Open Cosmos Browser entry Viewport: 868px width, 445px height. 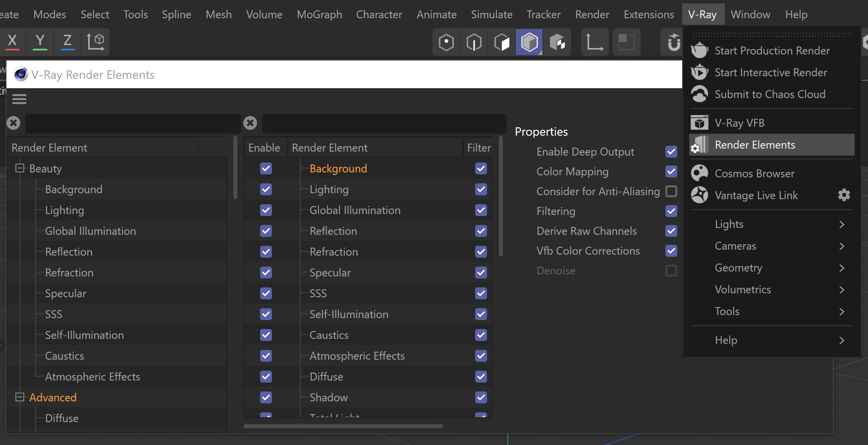tap(772, 173)
